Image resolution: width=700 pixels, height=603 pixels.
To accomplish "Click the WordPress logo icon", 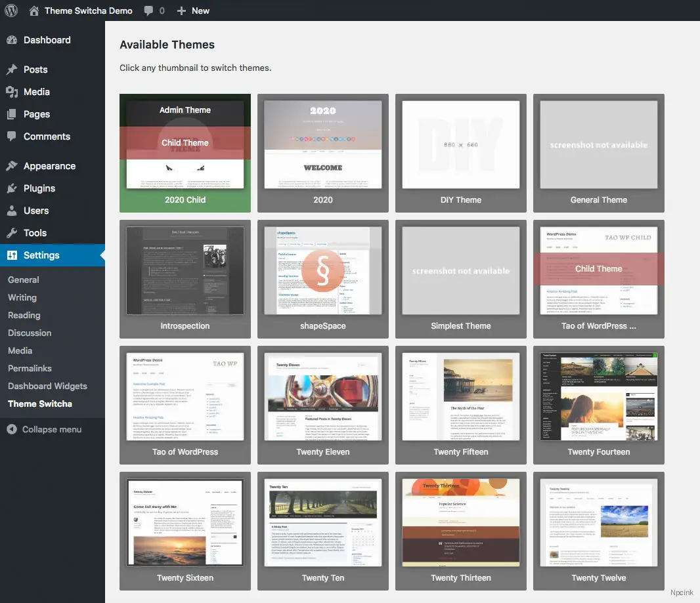I will 11,10.
